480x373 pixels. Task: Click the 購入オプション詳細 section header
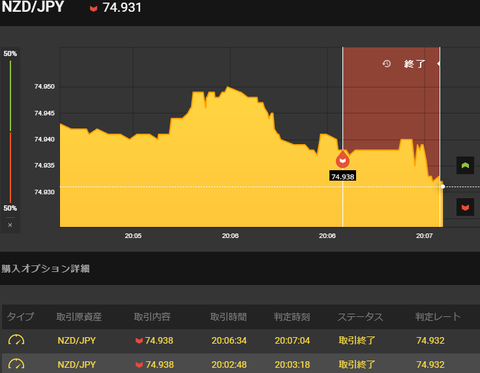coord(46,269)
